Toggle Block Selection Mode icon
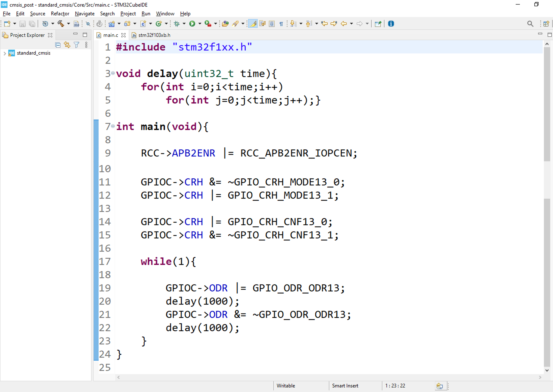 click(272, 24)
